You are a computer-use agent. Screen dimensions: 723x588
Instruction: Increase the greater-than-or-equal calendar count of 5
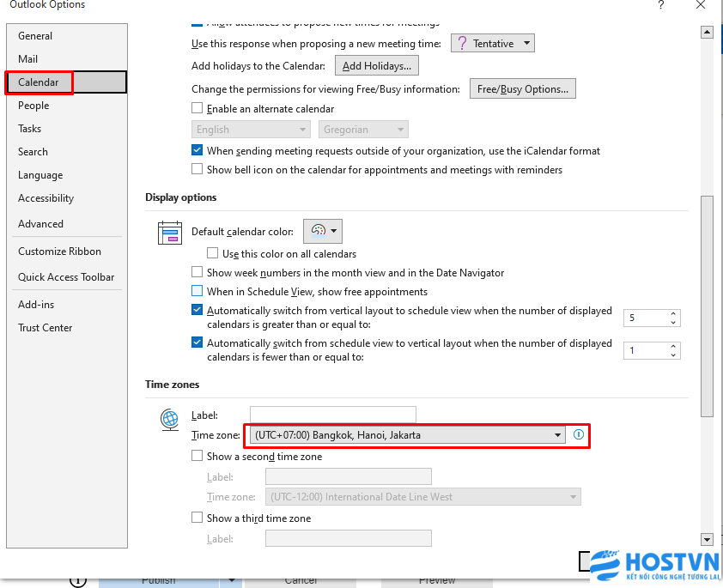click(x=673, y=313)
